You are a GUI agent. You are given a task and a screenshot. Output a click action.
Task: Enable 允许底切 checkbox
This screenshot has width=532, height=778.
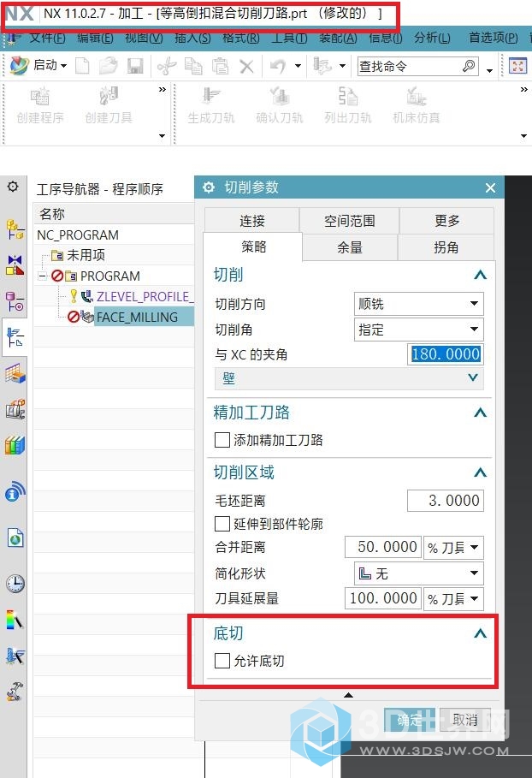pos(222,661)
